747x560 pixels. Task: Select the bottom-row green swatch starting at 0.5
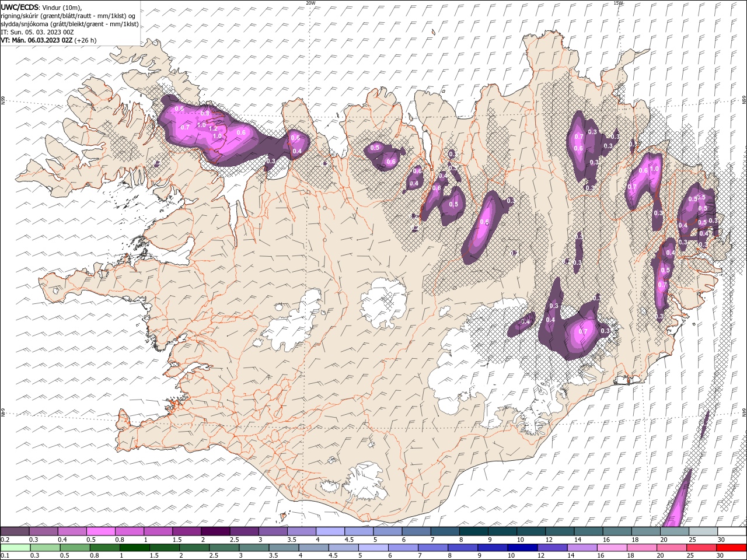pyautogui.click(x=75, y=548)
